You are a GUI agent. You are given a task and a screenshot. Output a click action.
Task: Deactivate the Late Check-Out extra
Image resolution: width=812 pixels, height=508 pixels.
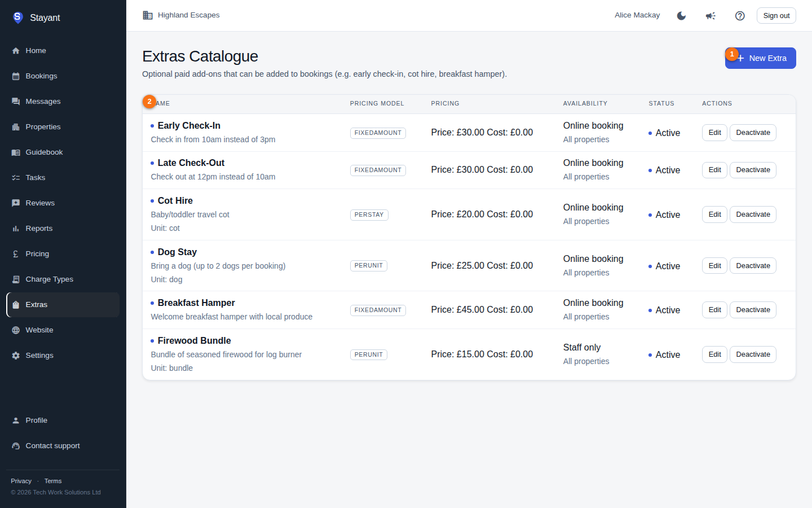point(753,170)
